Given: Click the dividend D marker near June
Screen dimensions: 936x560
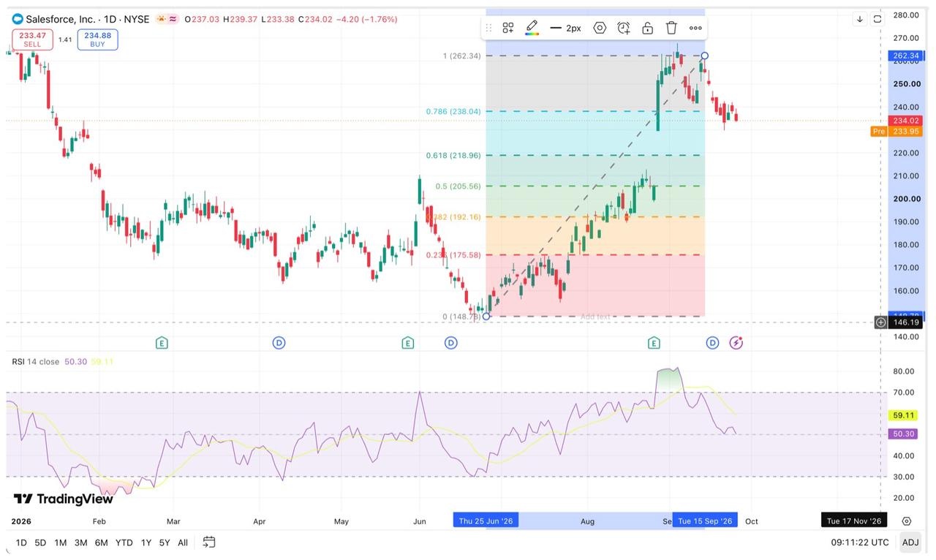Looking at the screenshot, I should pyautogui.click(x=450, y=343).
